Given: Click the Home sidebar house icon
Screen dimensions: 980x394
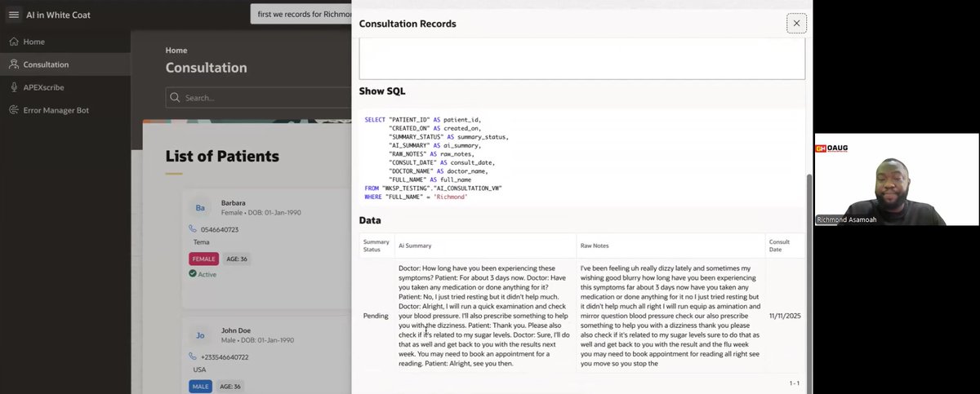Looking at the screenshot, I should click(14, 42).
